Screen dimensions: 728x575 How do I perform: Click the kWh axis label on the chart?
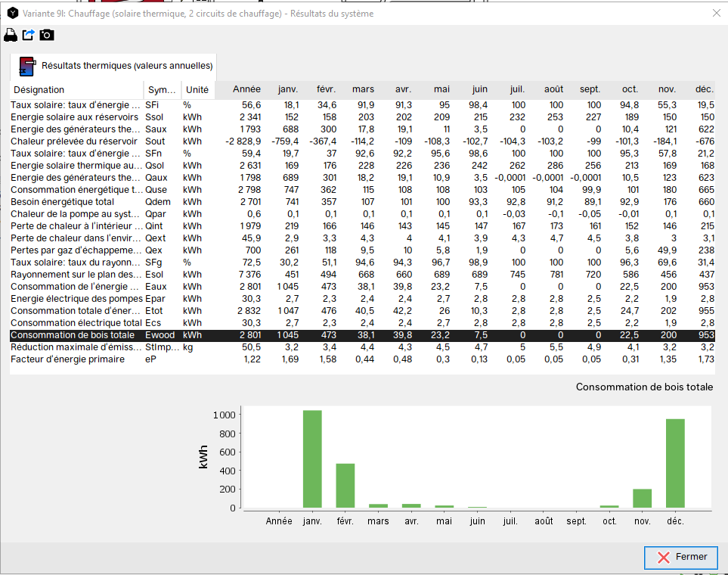click(x=203, y=457)
